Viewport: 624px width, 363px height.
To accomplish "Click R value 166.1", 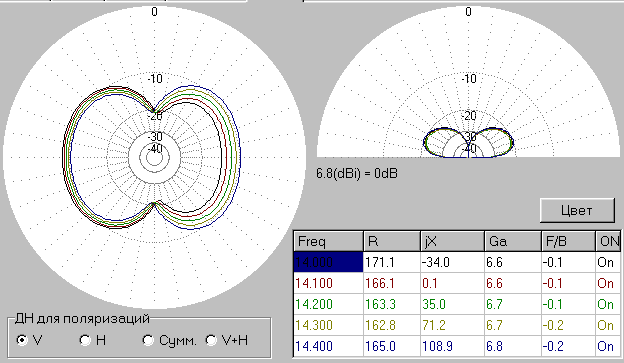I will click(392, 283).
